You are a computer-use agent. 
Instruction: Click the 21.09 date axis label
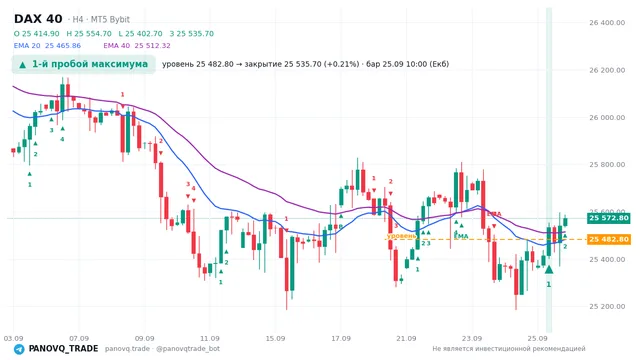coord(407,338)
